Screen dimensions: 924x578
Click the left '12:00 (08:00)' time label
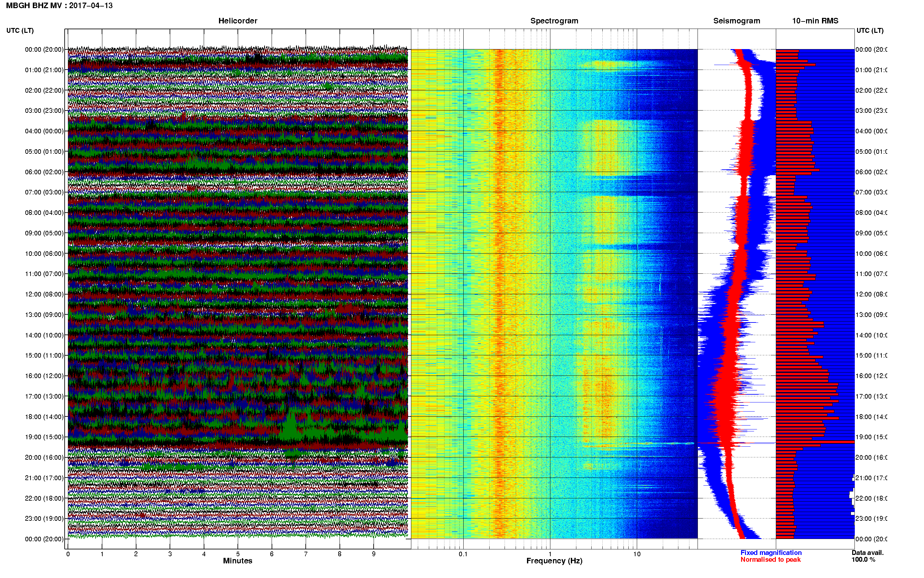click(44, 294)
